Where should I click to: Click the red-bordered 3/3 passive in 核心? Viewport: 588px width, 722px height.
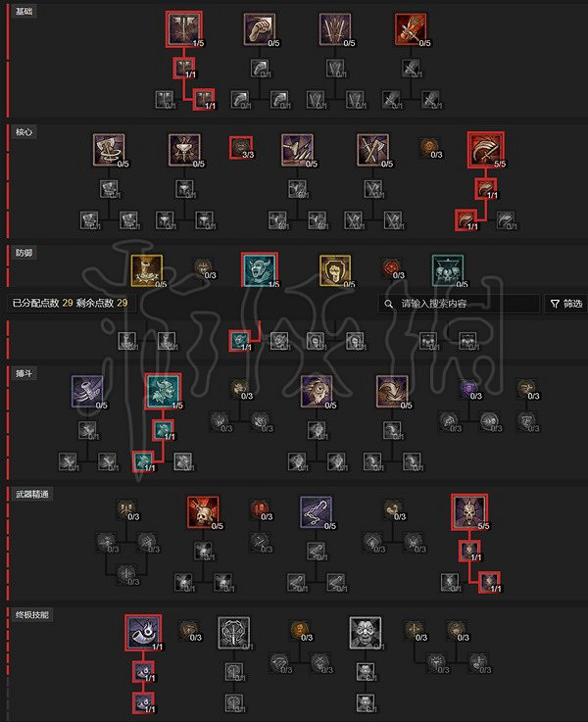[241, 147]
